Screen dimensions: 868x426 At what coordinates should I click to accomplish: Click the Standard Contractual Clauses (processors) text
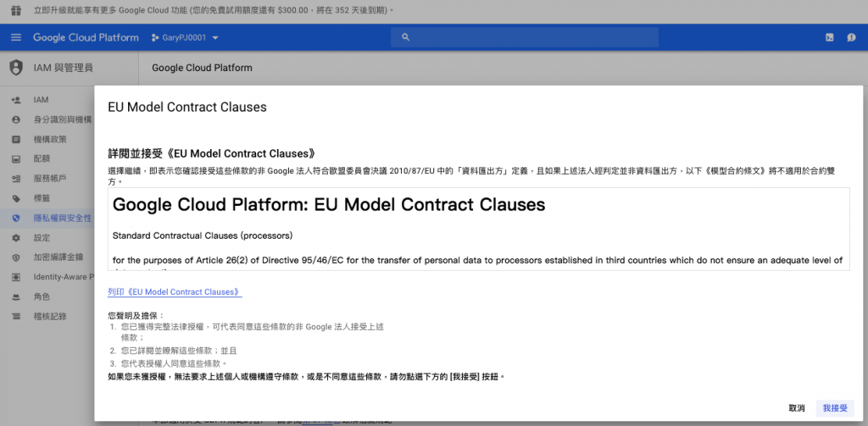[202, 235]
